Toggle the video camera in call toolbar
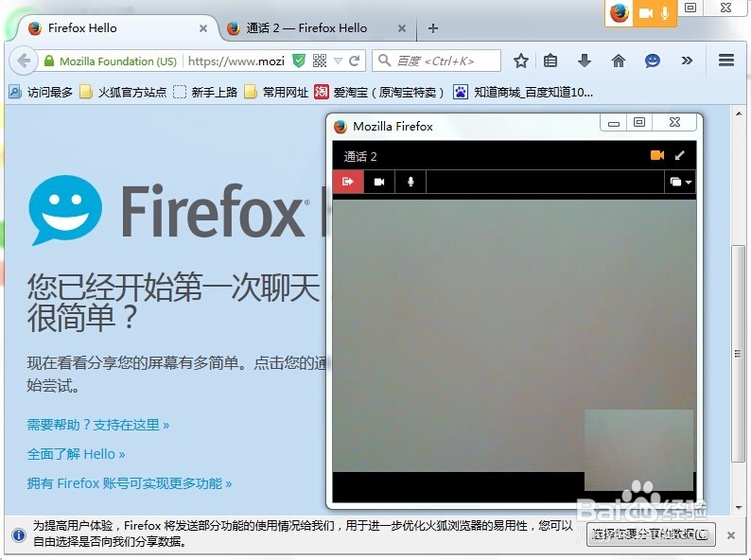This screenshot has width=751, height=560. click(379, 182)
